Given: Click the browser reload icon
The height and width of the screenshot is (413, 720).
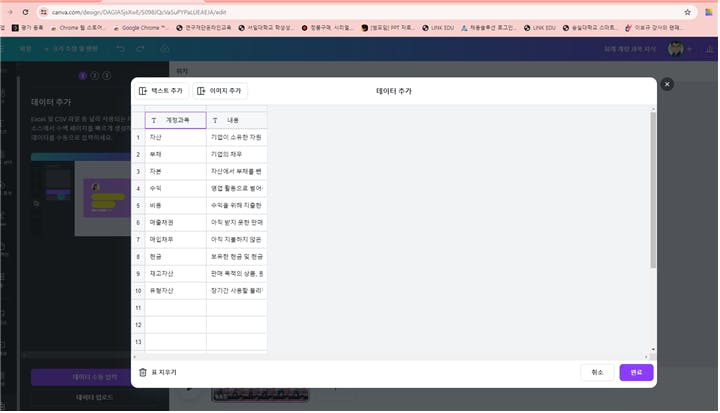Looking at the screenshot, I should pyautogui.click(x=25, y=12).
